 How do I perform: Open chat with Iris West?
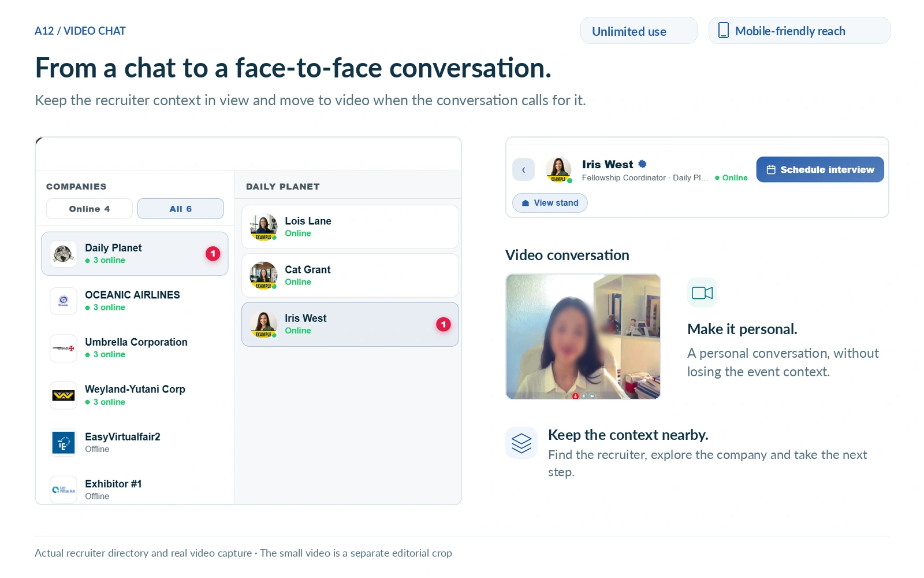coord(350,324)
